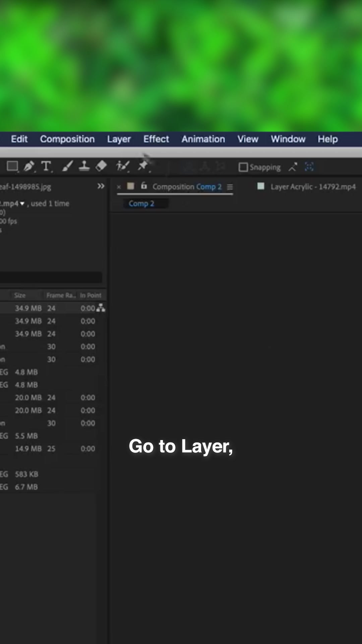This screenshot has height=644, width=362.
Task: Open the Edit menu
Action: coord(19,139)
